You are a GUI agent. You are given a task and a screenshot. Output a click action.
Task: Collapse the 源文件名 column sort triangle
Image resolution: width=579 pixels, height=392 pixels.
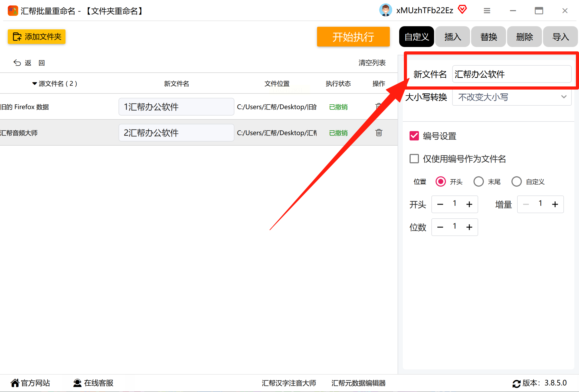(x=34, y=84)
